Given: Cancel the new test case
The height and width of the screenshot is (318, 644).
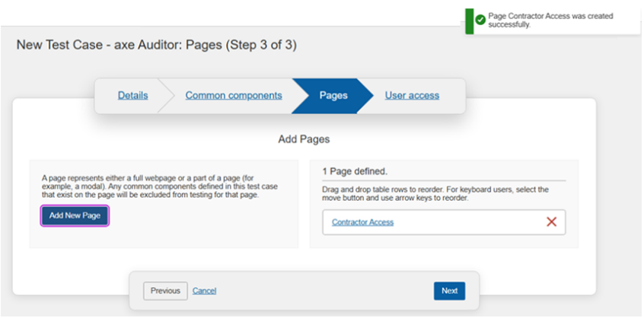Looking at the screenshot, I should pos(205,291).
